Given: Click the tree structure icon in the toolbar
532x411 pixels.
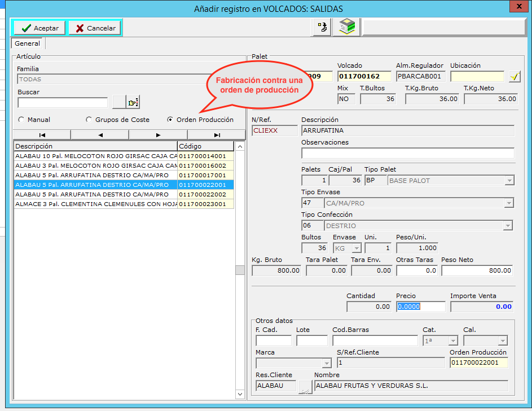Looking at the screenshot, I should tap(322, 27).
